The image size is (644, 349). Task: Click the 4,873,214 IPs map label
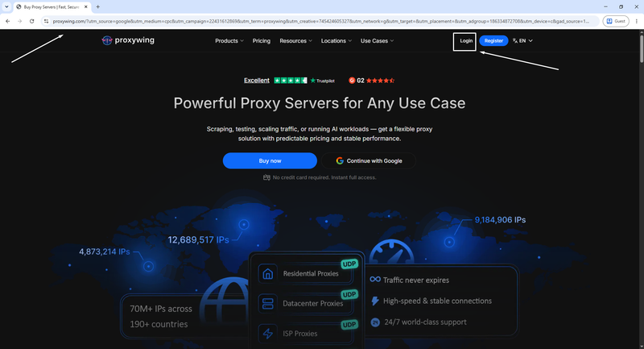coord(105,251)
